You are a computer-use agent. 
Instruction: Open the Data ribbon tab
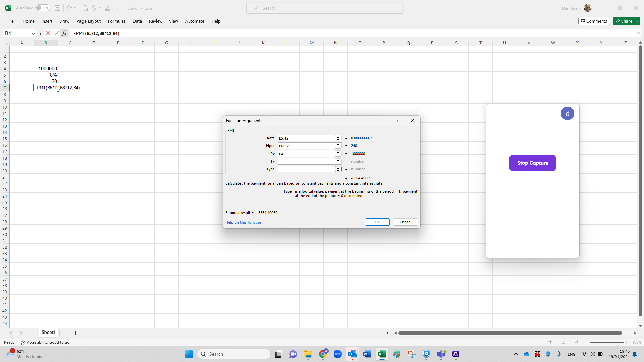[x=137, y=21]
